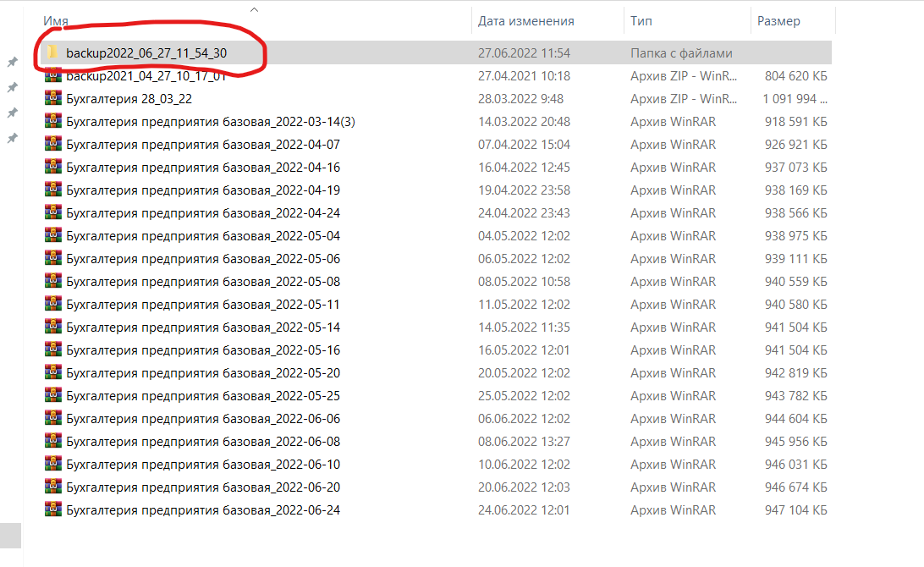Screen dimensions: 924x567
Task: Click the bottom pin icon in left sidebar
Action: tap(12, 138)
